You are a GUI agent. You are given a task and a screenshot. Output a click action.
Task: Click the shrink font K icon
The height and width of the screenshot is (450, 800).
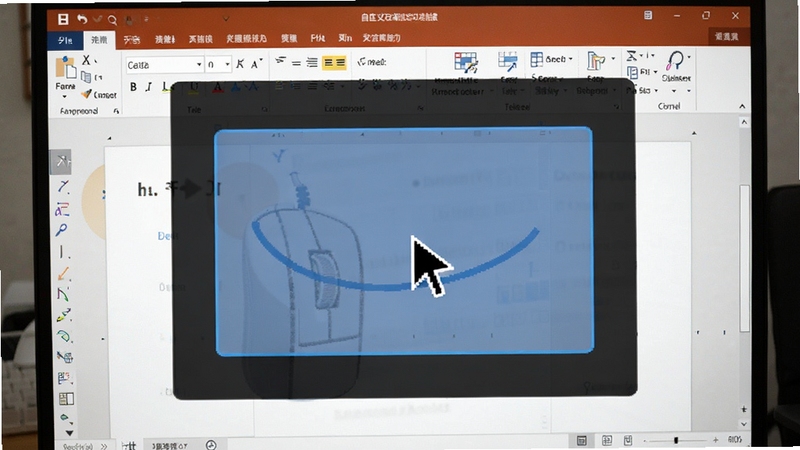coord(240,64)
